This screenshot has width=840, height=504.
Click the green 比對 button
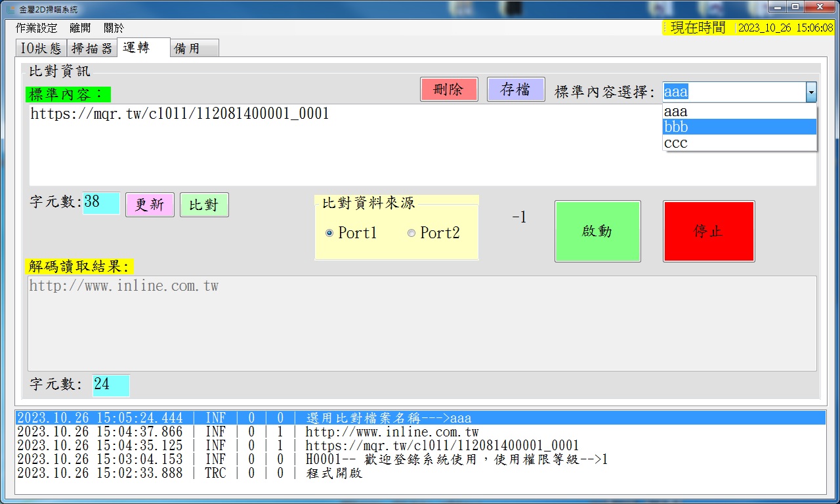tap(204, 205)
